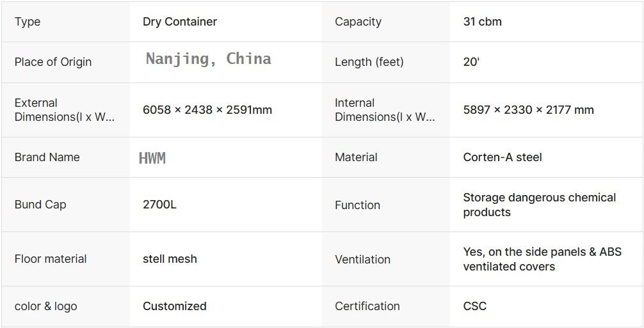Click the '31 cbm' capacity value
This screenshot has width=644, height=328.
(x=482, y=22)
